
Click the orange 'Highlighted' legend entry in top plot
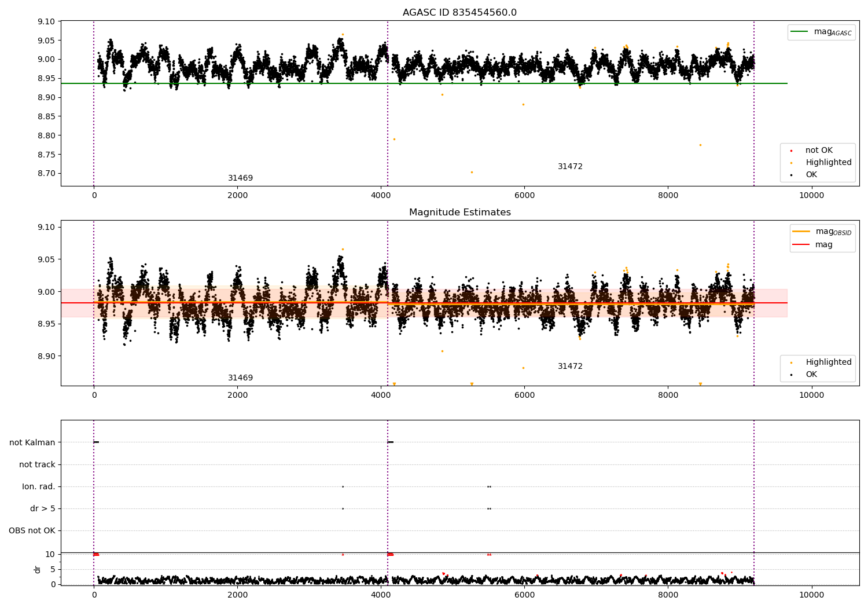point(817,163)
